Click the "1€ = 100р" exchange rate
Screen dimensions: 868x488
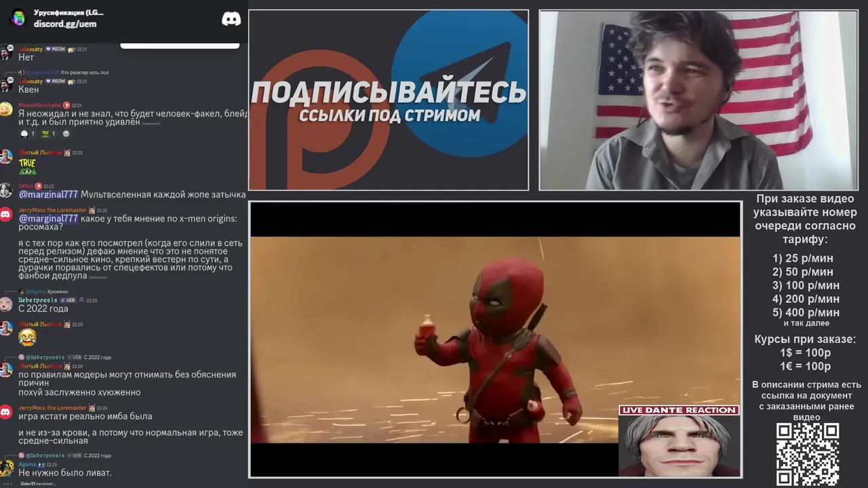(805, 367)
